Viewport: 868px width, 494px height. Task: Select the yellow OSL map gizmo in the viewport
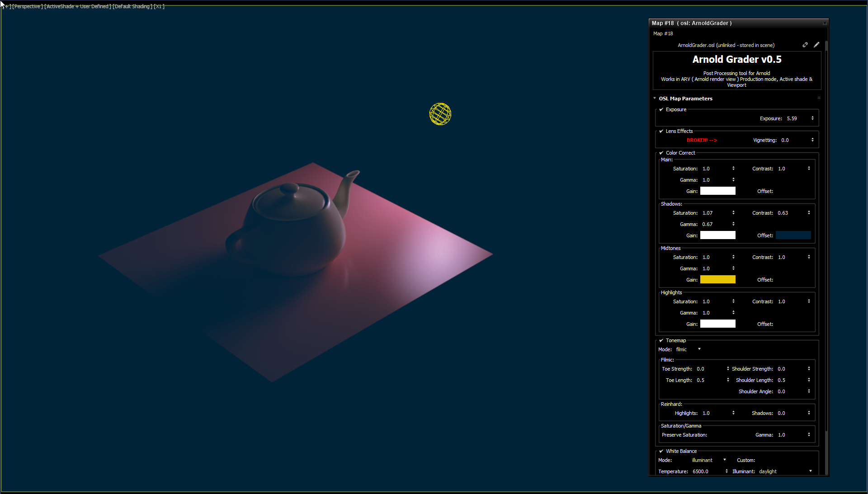click(440, 114)
